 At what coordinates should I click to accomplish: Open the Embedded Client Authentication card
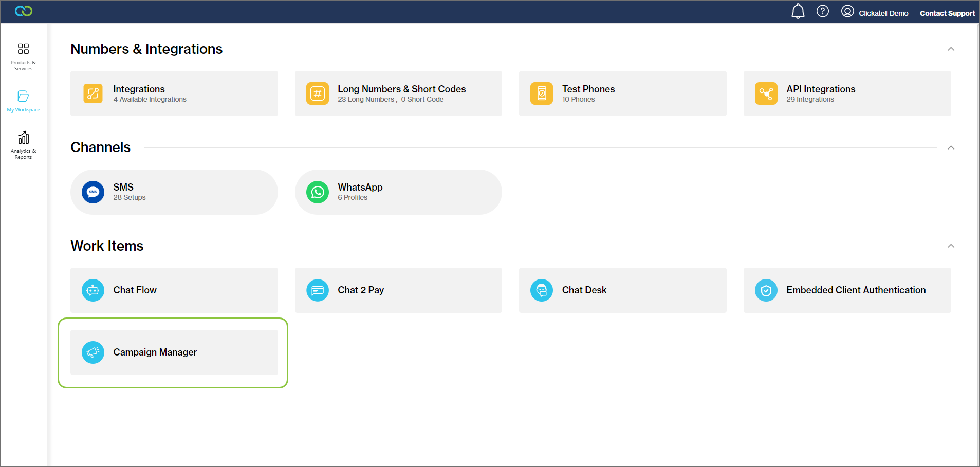click(x=847, y=290)
